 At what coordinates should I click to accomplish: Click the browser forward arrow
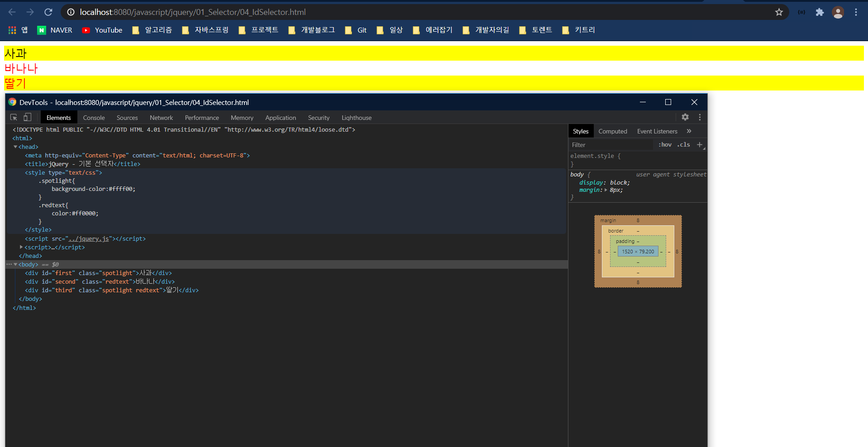pyautogui.click(x=30, y=12)
